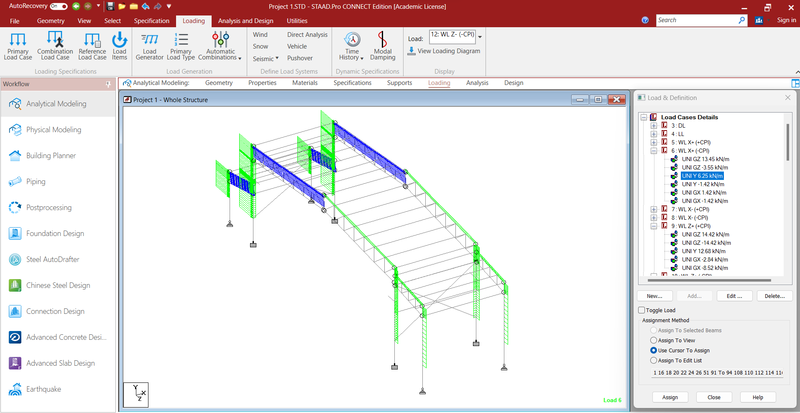
Task: Click the Delete... button
Action: (774, 296)
